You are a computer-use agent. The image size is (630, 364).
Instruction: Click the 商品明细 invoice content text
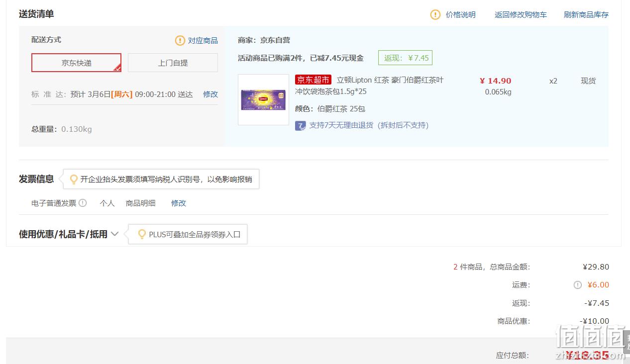tap(140, 203)
